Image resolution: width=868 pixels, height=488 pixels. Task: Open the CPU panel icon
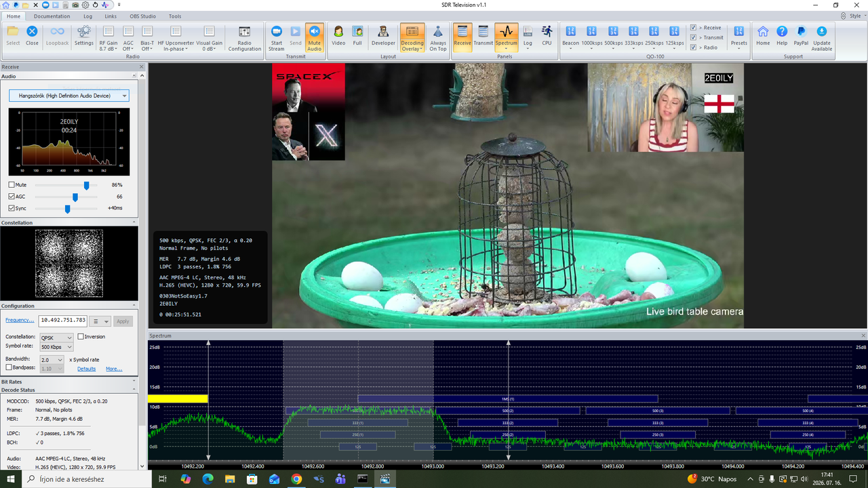[x=547, y=37]
